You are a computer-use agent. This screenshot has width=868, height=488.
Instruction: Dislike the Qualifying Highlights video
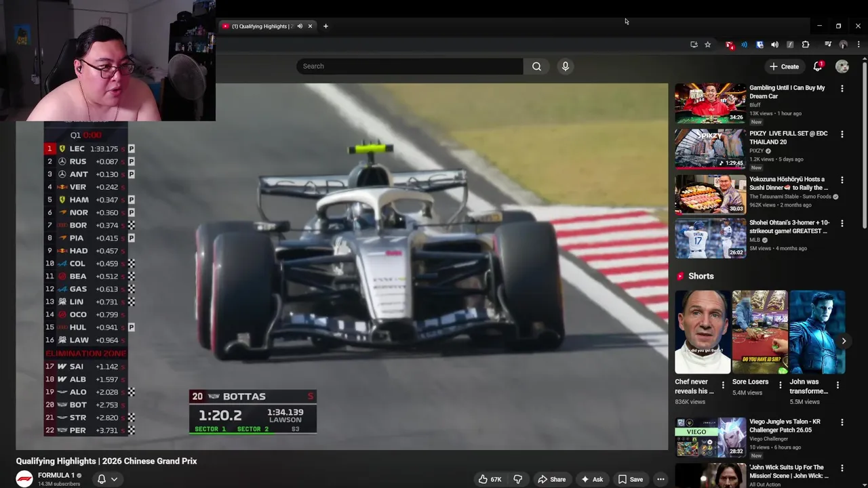pyautogui.click(x=517, y=479)
